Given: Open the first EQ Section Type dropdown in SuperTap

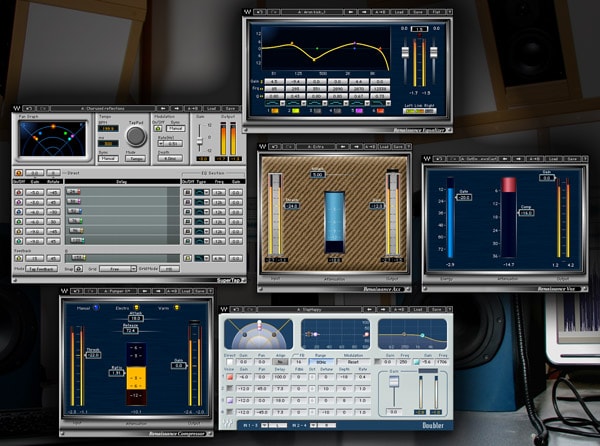Looking at the screenshot, I should (200, 191).
